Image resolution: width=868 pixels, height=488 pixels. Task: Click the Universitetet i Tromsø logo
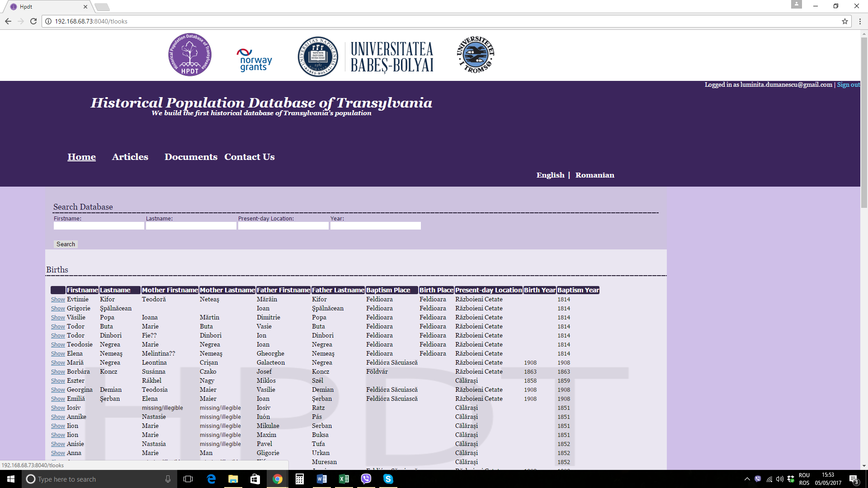point(476,55)
